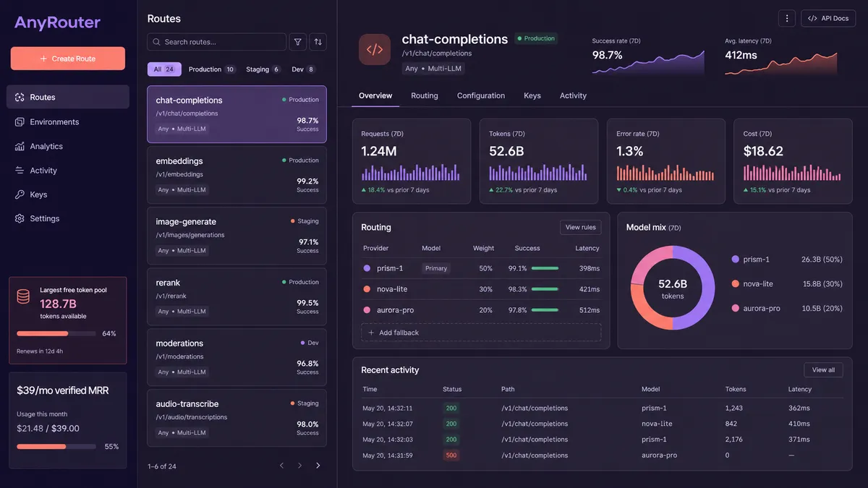Click the prism-1 legend color swatch

[736, 260]
